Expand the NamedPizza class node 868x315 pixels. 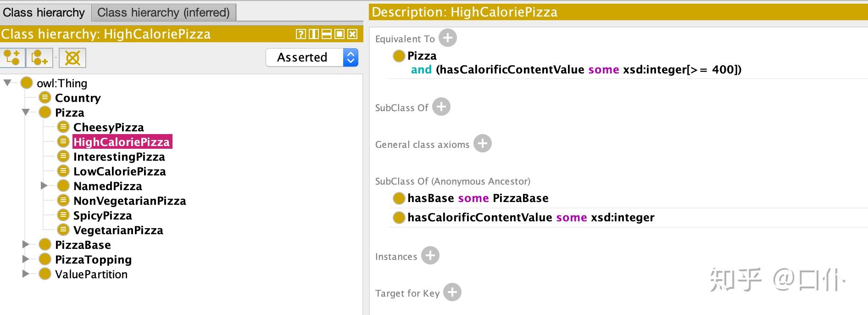(x=44, y=186)
